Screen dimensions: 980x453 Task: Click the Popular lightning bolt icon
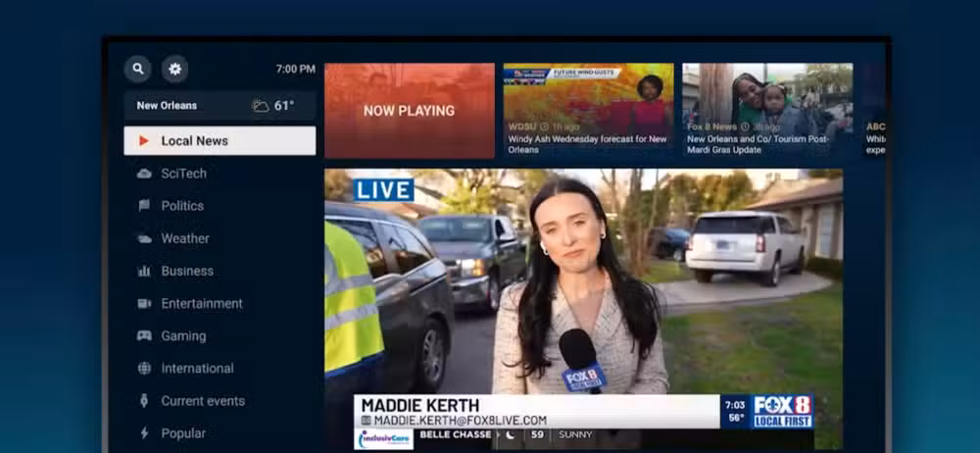[x=144, y=433]
